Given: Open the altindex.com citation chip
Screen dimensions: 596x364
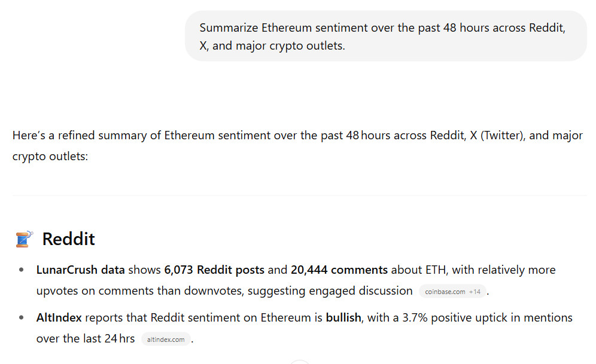Looking at the screenshot, I should [166, 339].
